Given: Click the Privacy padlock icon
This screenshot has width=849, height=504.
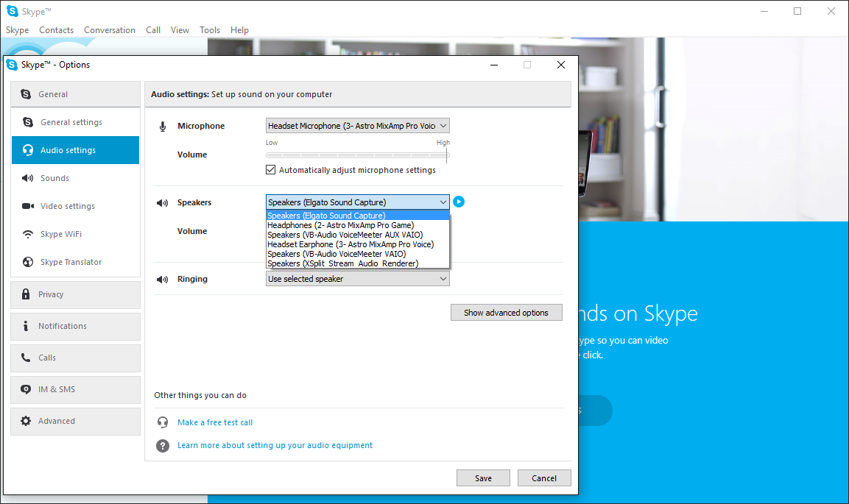Looking at the screenshot, I should (x=26, y=294).
